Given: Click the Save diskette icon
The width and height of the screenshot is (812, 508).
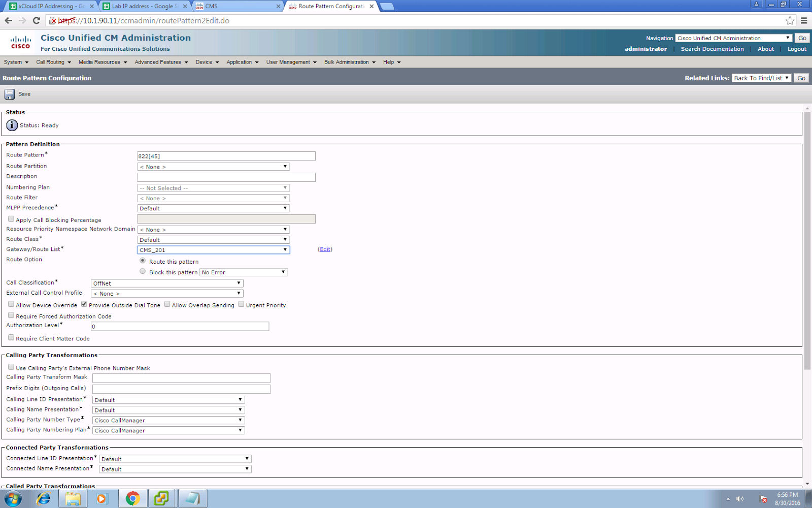Looking at the screenshot, I should tap(9, 94).
